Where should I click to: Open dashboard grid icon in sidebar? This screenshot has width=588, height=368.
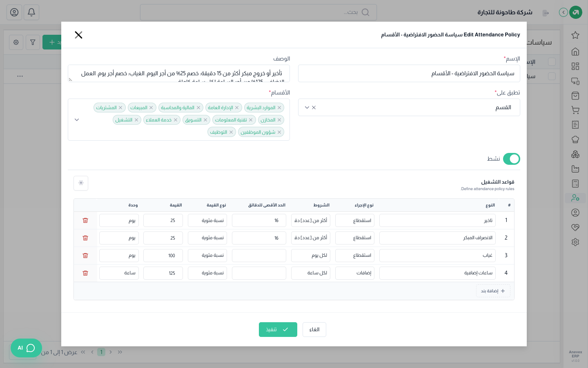point(575,66)
